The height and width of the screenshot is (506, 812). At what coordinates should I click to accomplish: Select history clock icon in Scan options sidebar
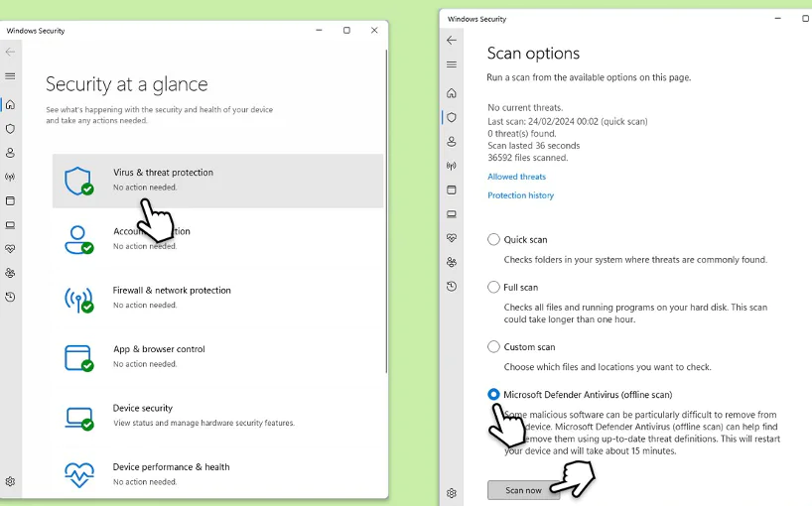pyautogui.click(x=452, y=286)
